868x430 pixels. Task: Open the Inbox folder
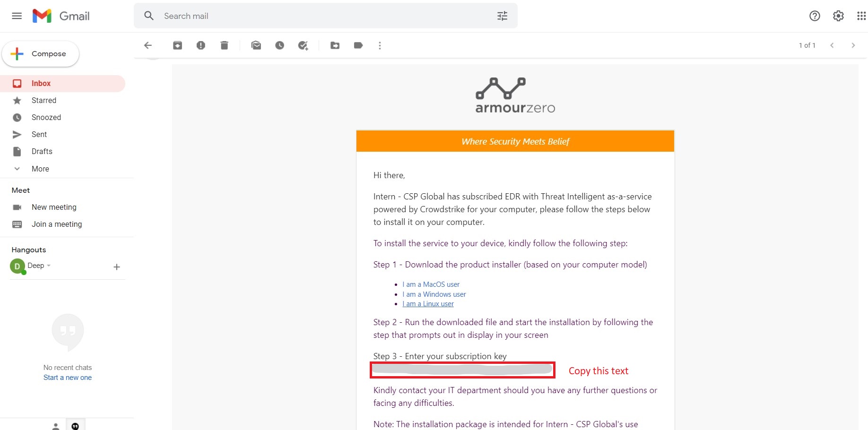click(x=62, y=83)
